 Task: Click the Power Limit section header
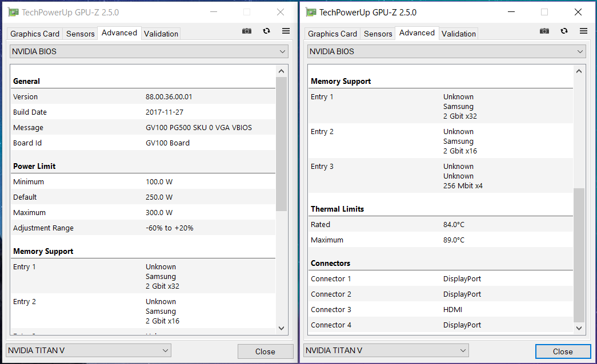click(x=34, y=166)
